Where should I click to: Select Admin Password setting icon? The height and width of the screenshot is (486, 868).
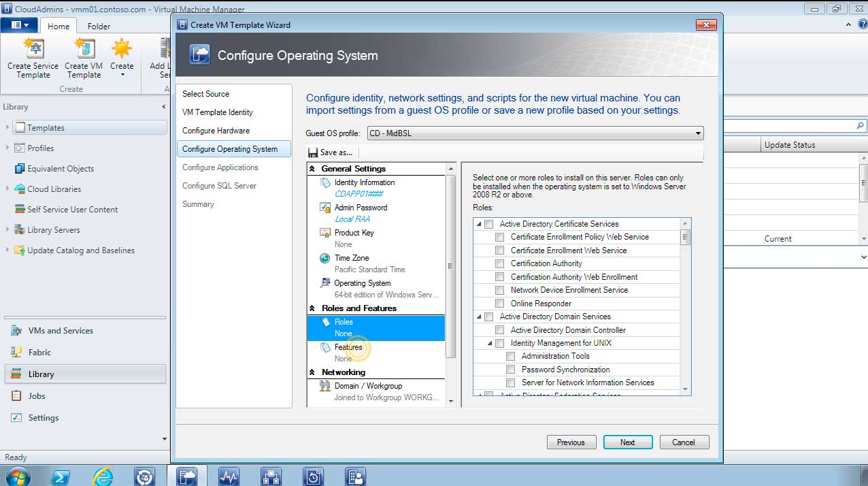pos(325,208)
